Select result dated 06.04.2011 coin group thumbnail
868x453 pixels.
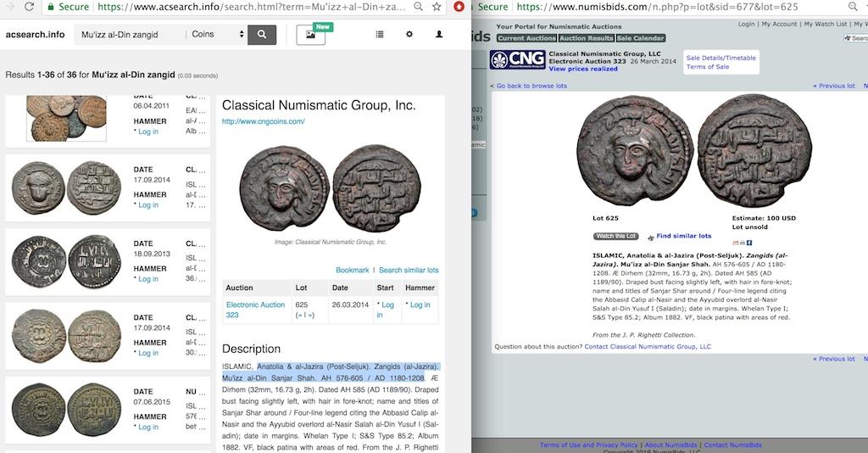pyautogui.click(x=66, y=118)
